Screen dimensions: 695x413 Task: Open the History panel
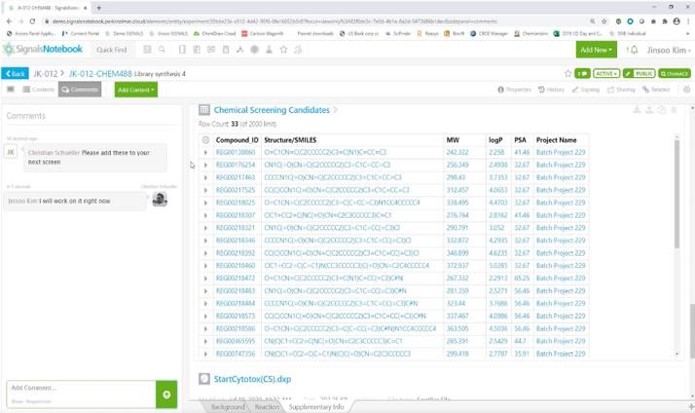pyautogui.click(x=554, y=89)
